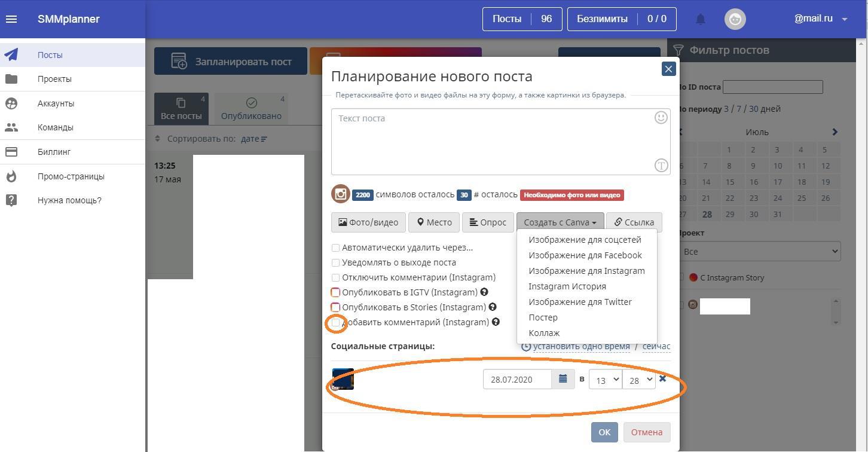The image size is (868, 452).
Task: Open calendar date picker icon
Action: 563,379
